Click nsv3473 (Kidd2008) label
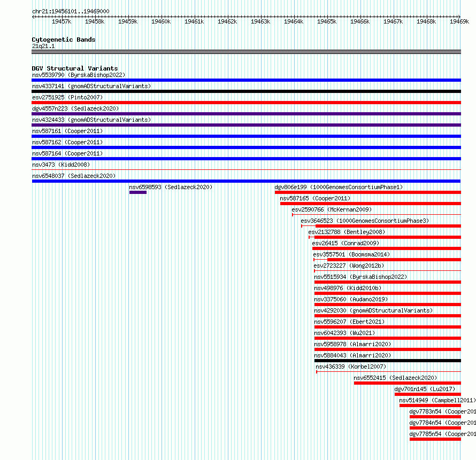 click(x=61, y=165)
